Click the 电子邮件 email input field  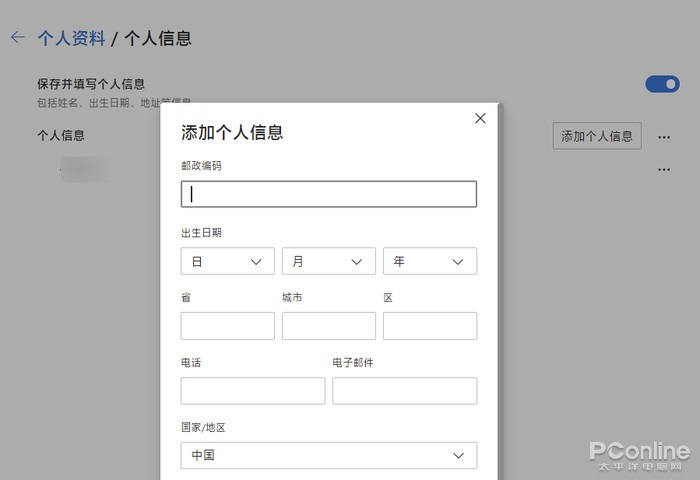click(404, 391)
